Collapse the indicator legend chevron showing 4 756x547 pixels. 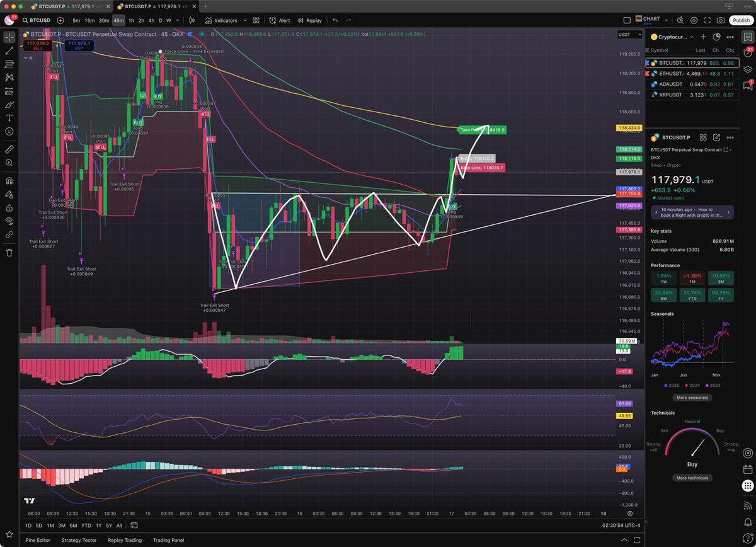pos(27,58)
